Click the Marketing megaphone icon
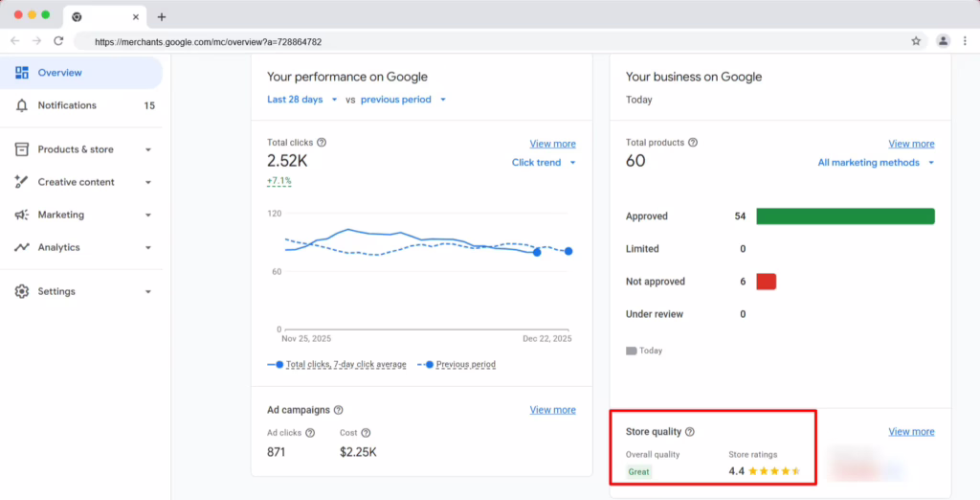Viewport: 980px width, 500px height. [x=22, y=215]
